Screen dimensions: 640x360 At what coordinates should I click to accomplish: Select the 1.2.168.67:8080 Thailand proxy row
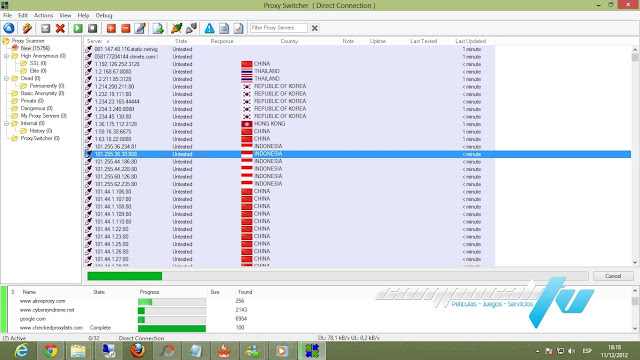[289, 71]
